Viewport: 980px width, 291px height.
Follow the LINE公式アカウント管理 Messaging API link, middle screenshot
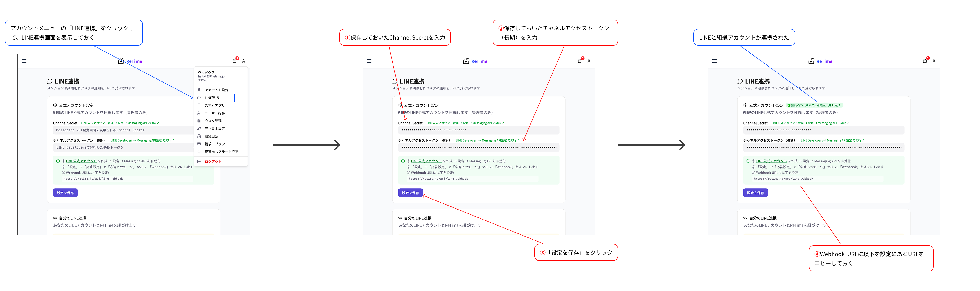pyautogui.click(x=465, y=123)
